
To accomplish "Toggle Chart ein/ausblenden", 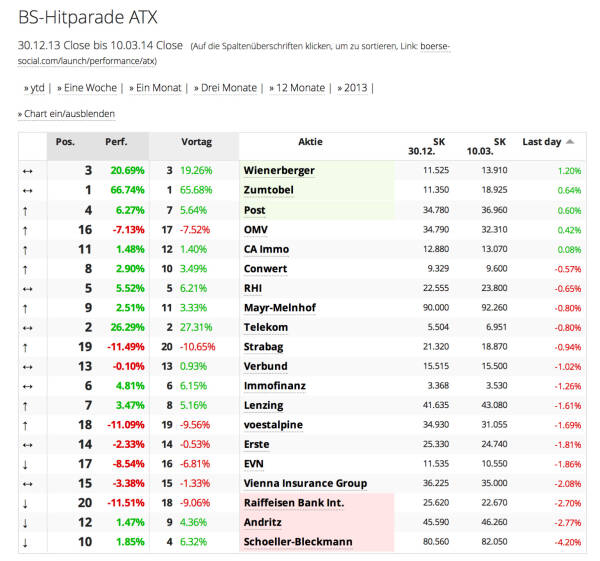I will click(66, 114).
